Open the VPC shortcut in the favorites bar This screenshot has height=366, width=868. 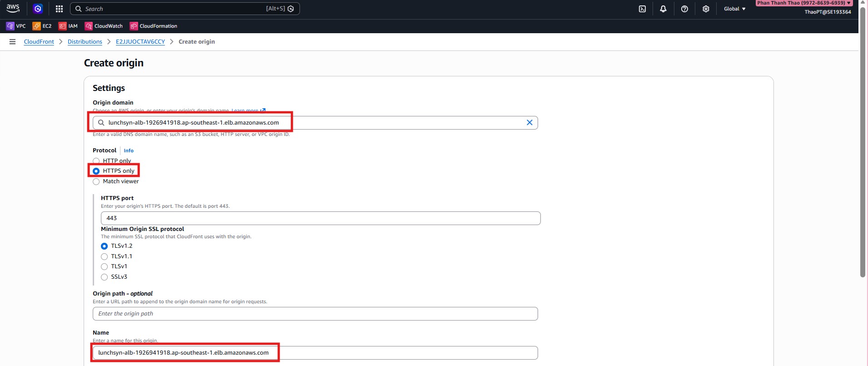[16, 26]
